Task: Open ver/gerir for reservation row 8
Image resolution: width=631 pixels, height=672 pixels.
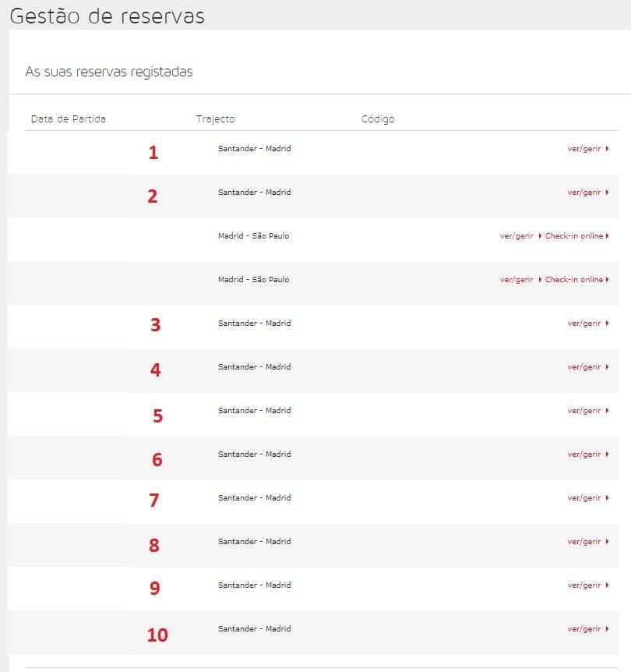Action: pyautogui.click(x=584, y=542)
